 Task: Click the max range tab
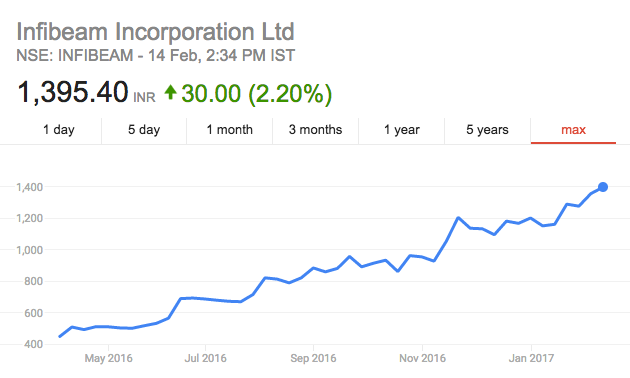point(573,130)
